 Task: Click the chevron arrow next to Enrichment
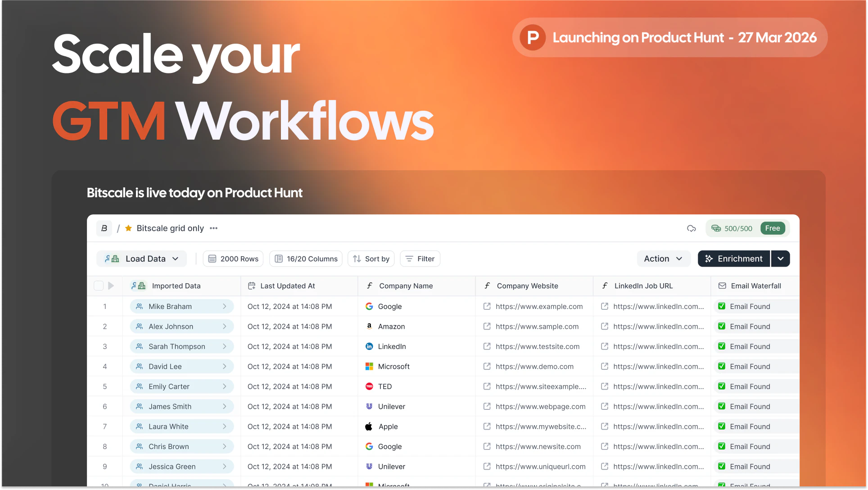coord(781,259)
